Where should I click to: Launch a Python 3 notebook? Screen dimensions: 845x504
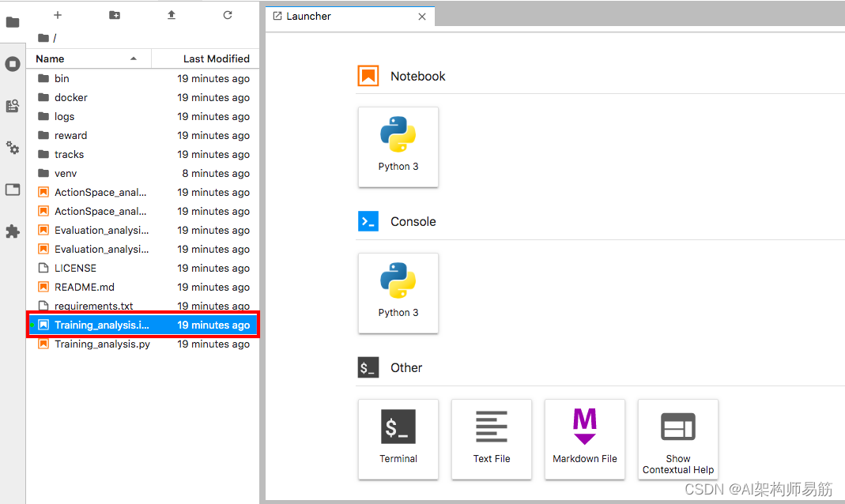(398, 147)
